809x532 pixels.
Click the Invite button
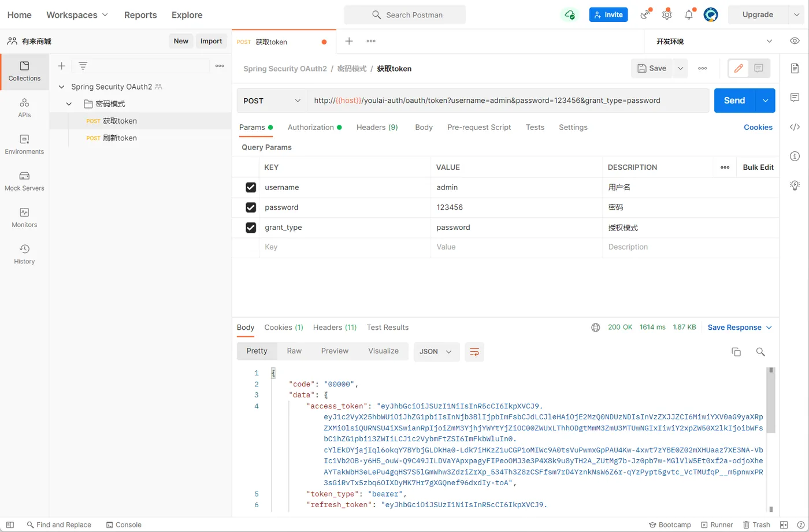click(x=608, y=15)
